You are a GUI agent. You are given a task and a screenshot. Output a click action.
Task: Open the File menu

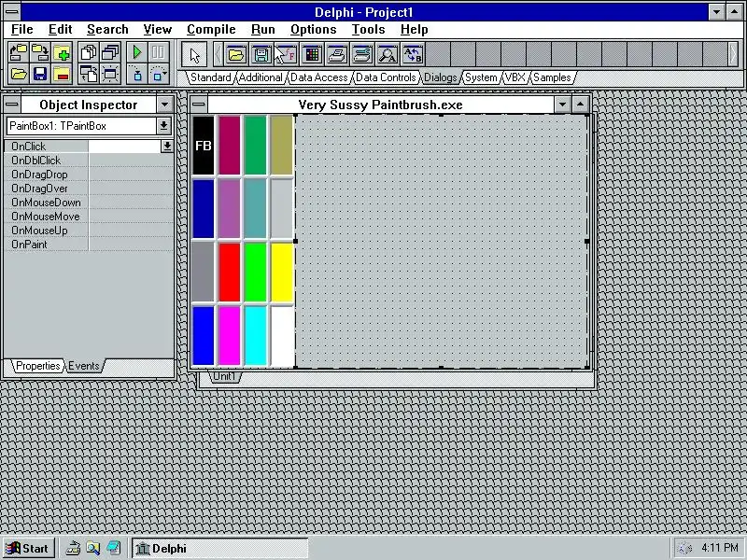pyautogui.click(x=21, y=30)
